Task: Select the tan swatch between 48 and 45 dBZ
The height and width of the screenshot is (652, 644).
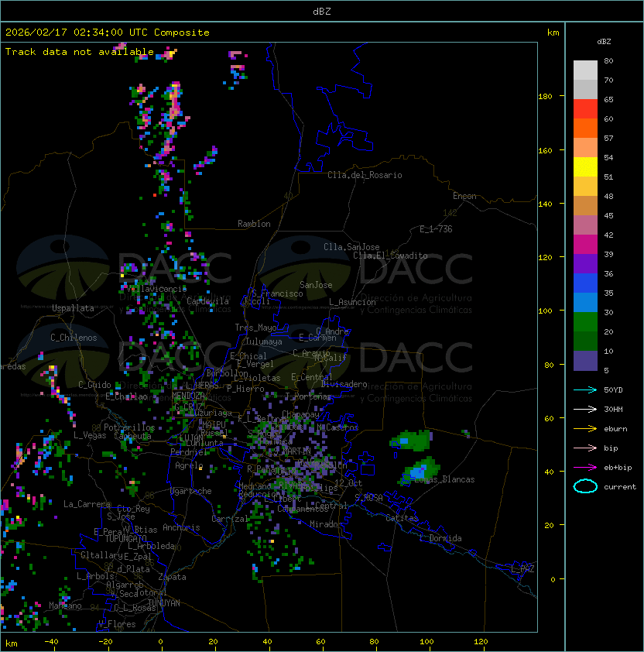Action: [585, 205]
